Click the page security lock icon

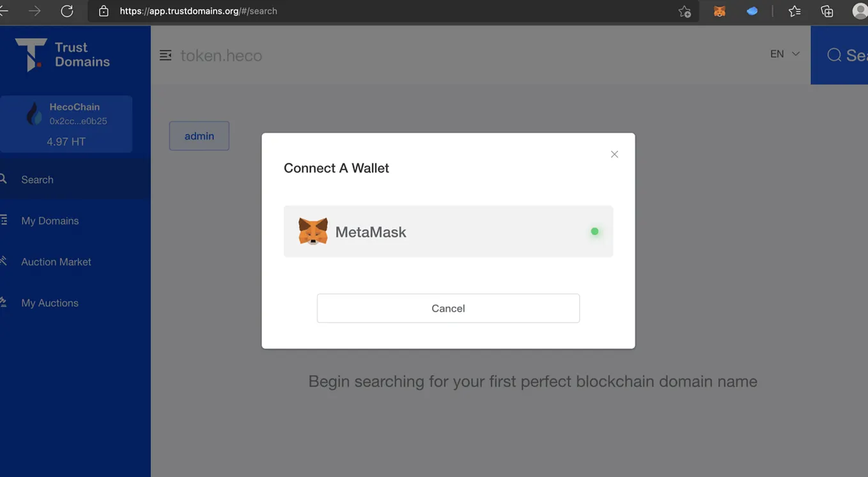point(104,11)
